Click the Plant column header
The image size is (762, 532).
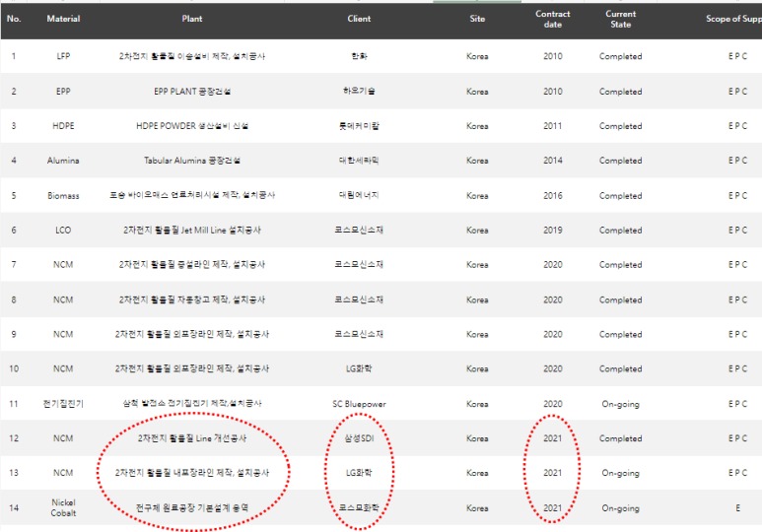point(192,19)
